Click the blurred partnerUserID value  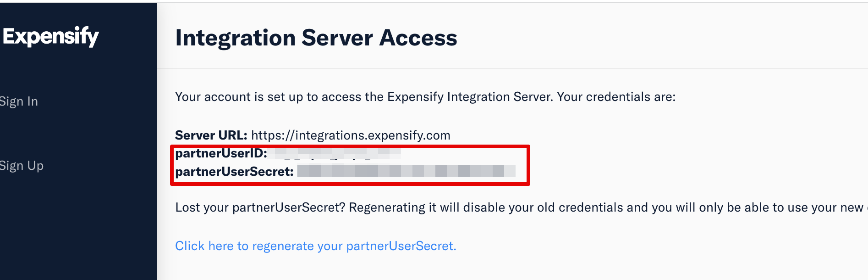(337, 153)
